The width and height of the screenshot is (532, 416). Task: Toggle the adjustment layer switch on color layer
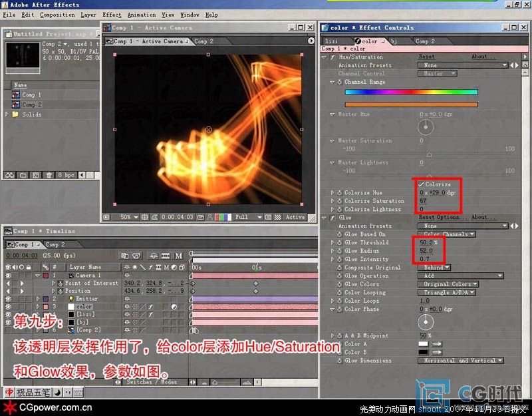pyautogui.click(x=174, y=307)
